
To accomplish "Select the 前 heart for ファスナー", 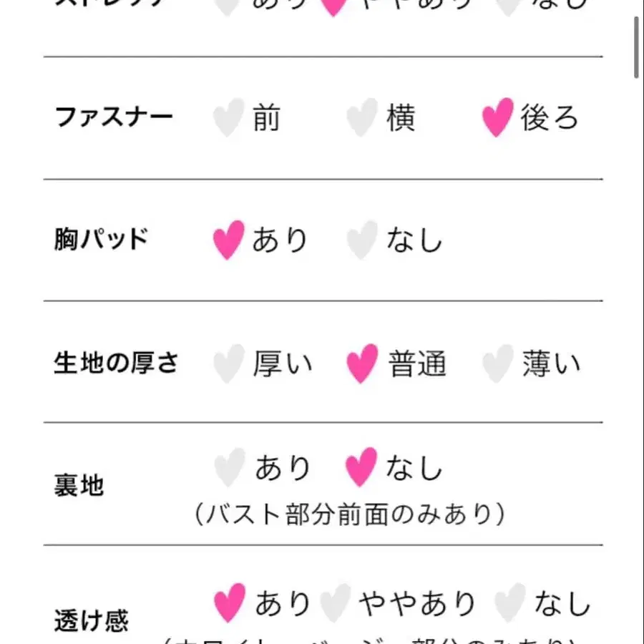I will click(228, 118).
